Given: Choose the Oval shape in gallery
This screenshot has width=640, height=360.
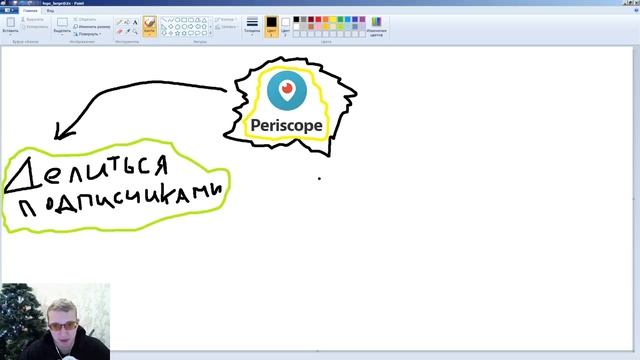Looking at the screenshot, I should click(178, 20).
